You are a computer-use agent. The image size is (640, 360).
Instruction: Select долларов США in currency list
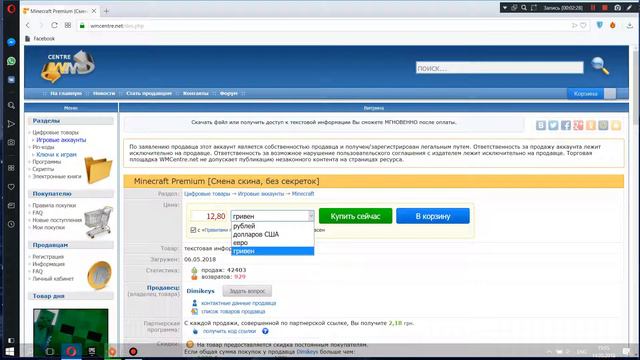[x=273, y=235]
